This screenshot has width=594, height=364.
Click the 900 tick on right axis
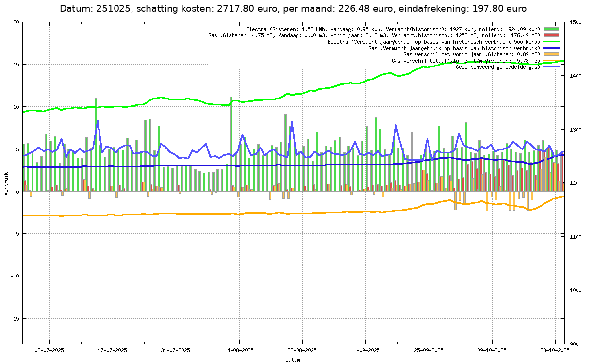pos(574,344)
